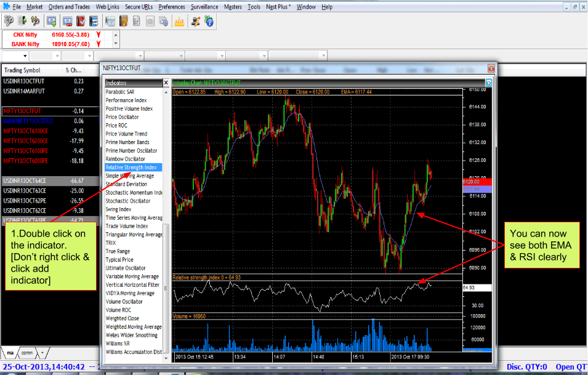Select 'Relative Strength Index' in the Indicators list
588x375 pixels.
point(133,167)
